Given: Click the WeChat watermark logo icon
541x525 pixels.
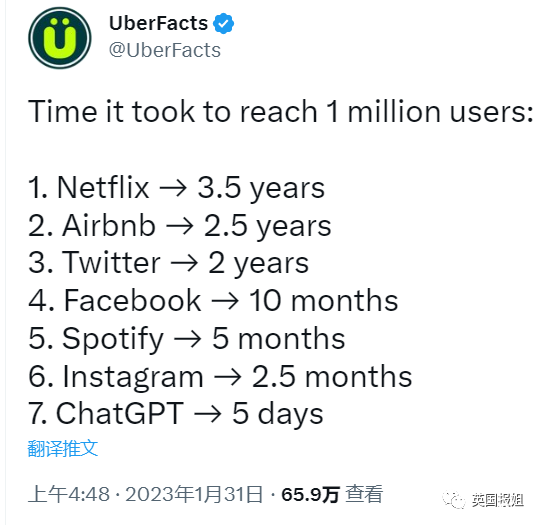Looking at the screenshot, I should 453,499.
